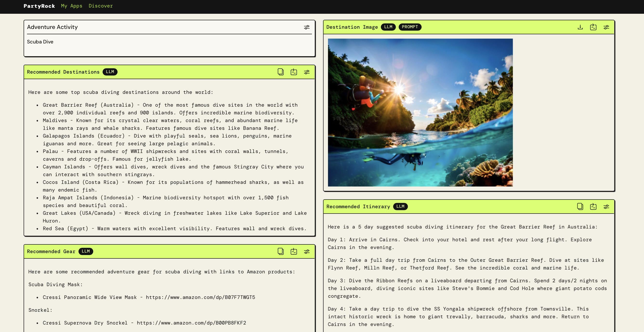Download the Destination Image
The image size is (644, 332).
pyautogui.click(x=580, y=27)
